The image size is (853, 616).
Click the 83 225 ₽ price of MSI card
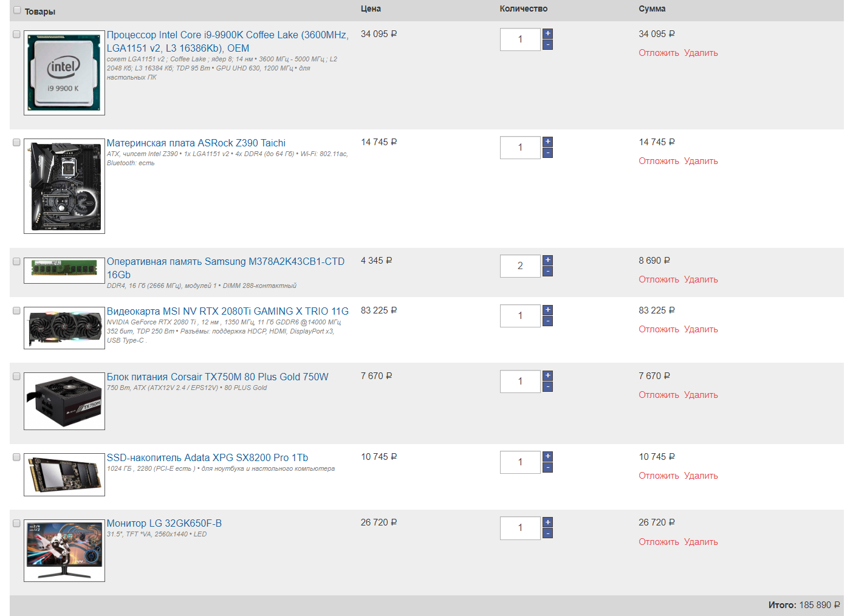pos(379,310)
